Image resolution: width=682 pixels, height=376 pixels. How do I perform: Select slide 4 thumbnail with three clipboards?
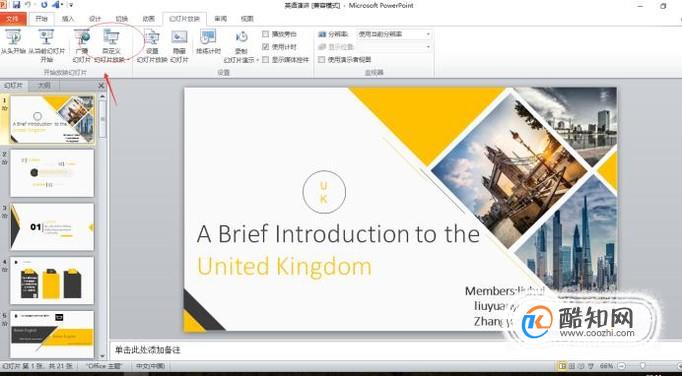[x=52, y=281]
